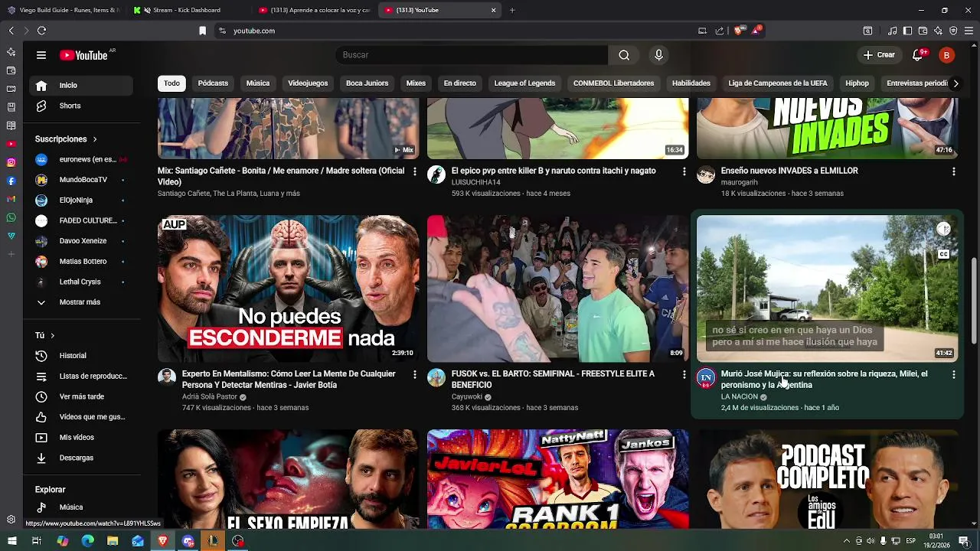The height and width of the screenshot is (551, 980).
Task: Click the Buscar search field
Action: point(472,55)
